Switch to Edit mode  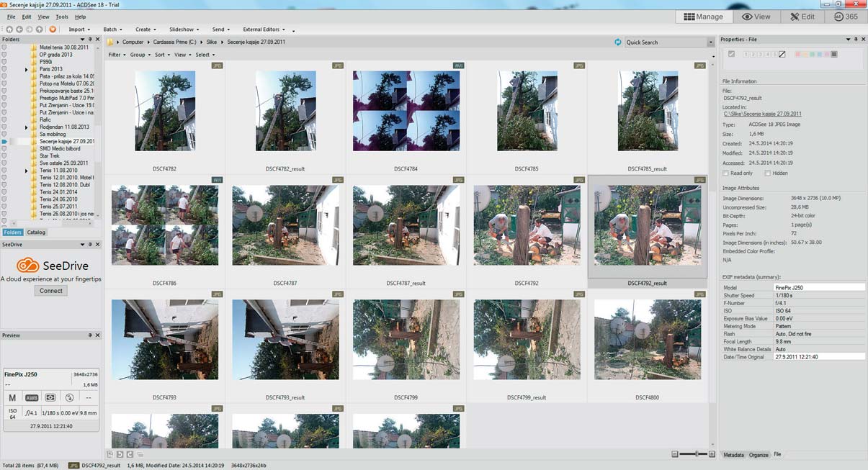802,17
